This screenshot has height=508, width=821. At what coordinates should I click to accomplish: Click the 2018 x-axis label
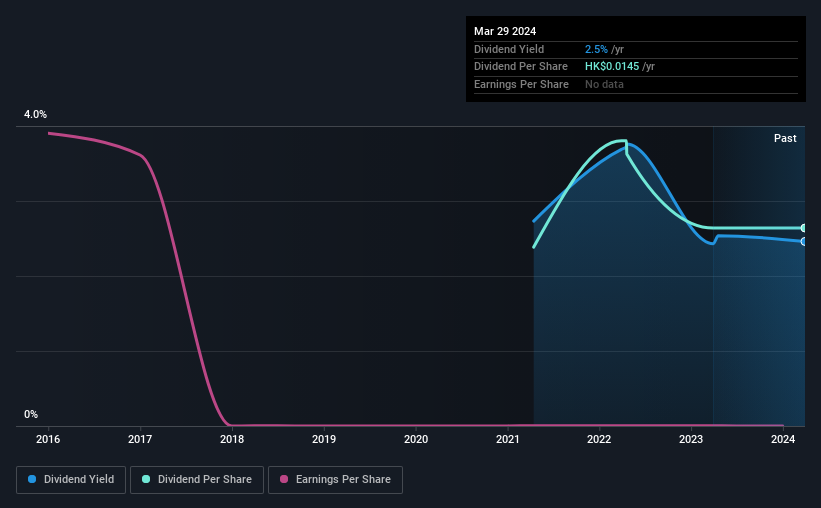[232, 439]
